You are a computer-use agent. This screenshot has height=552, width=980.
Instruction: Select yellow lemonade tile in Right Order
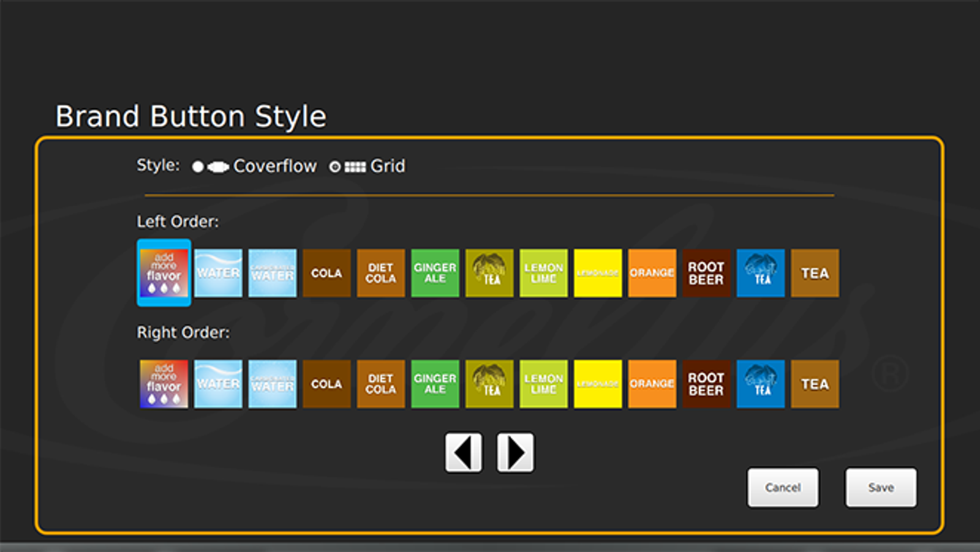tap(598, 384)
